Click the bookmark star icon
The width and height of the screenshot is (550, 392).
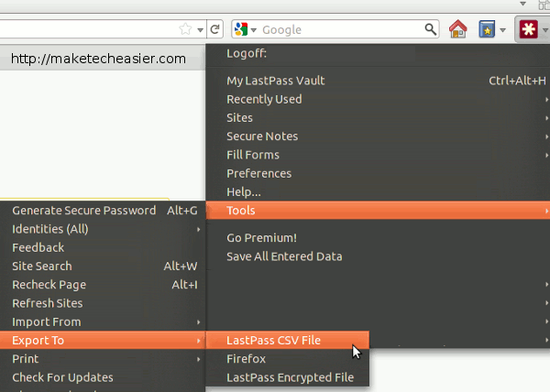(x=185, y=29)
